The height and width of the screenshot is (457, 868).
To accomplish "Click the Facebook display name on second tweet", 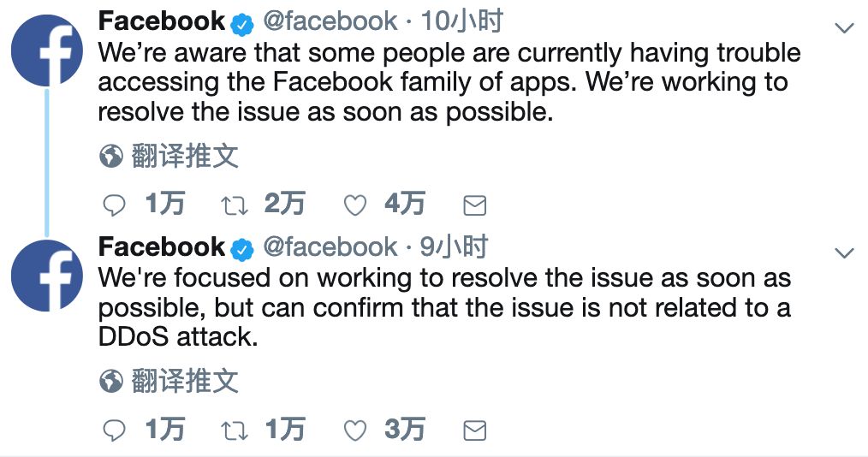I will pyautogui.click(x=162, y=247).
